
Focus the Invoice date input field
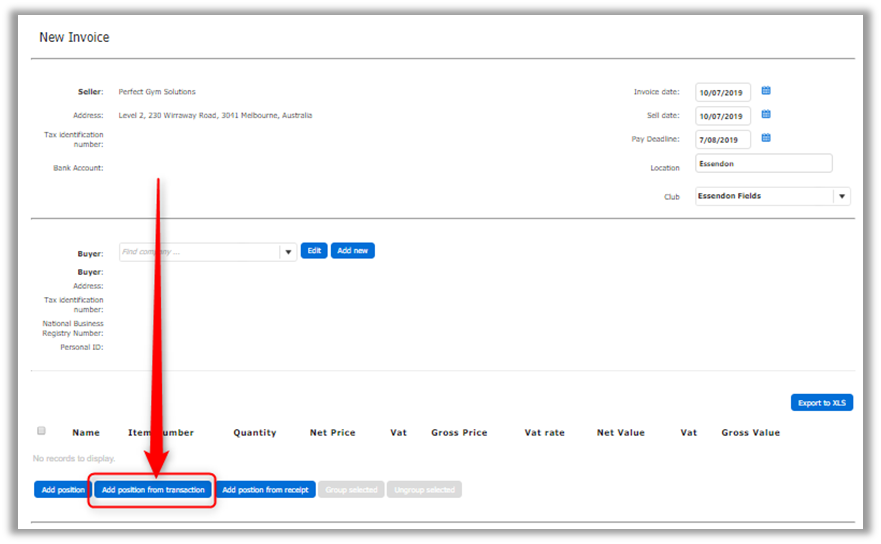tap(722, 92)
